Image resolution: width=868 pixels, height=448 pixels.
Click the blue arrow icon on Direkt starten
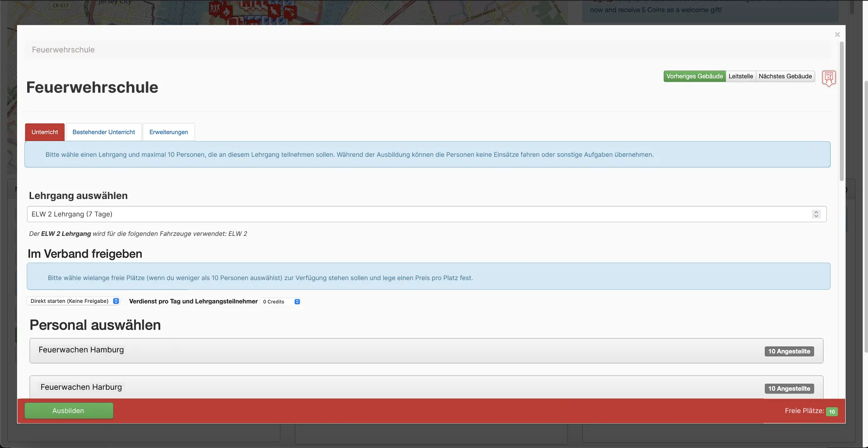tap(116, 301)
